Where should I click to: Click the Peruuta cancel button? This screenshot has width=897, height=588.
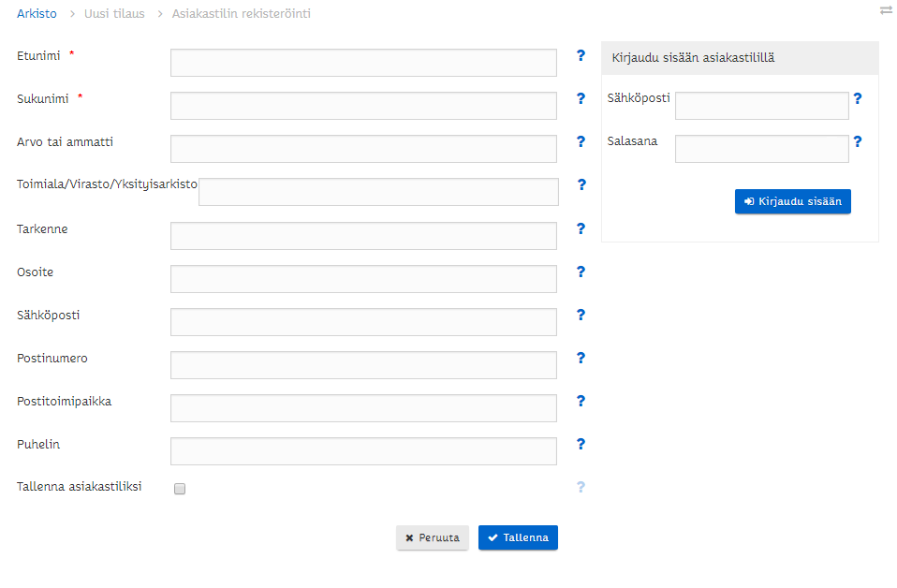[x=432, y=538]
